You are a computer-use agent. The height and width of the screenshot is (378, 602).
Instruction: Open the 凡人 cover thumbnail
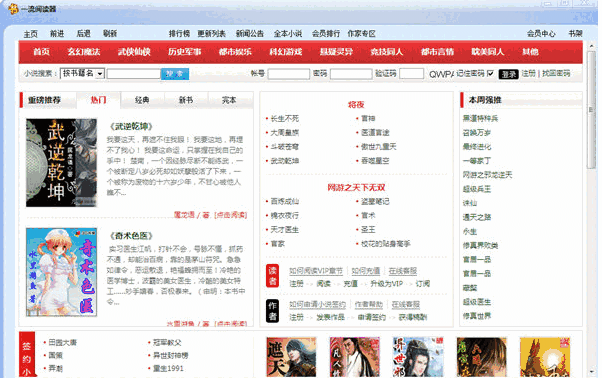click(355, 357)
